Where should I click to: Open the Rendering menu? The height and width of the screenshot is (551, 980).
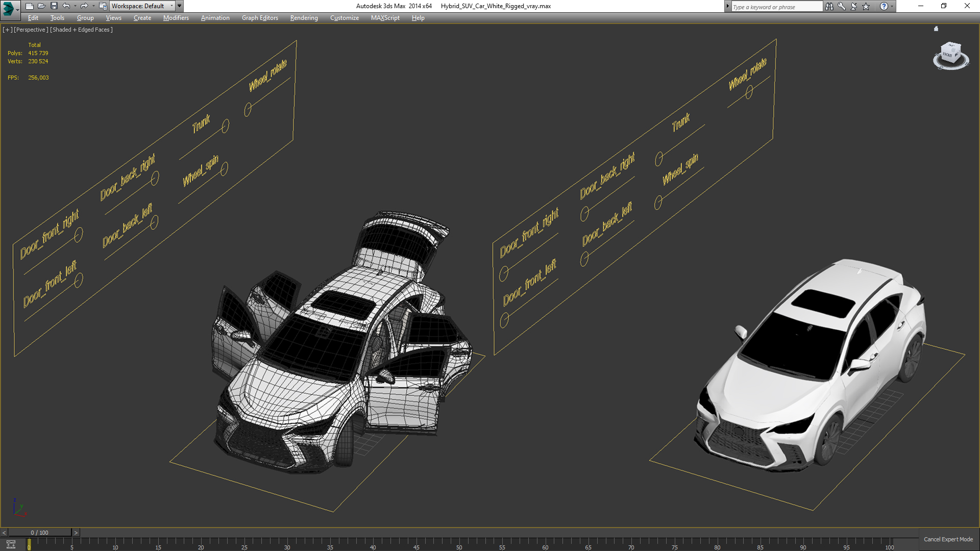[x=304, y=18]
